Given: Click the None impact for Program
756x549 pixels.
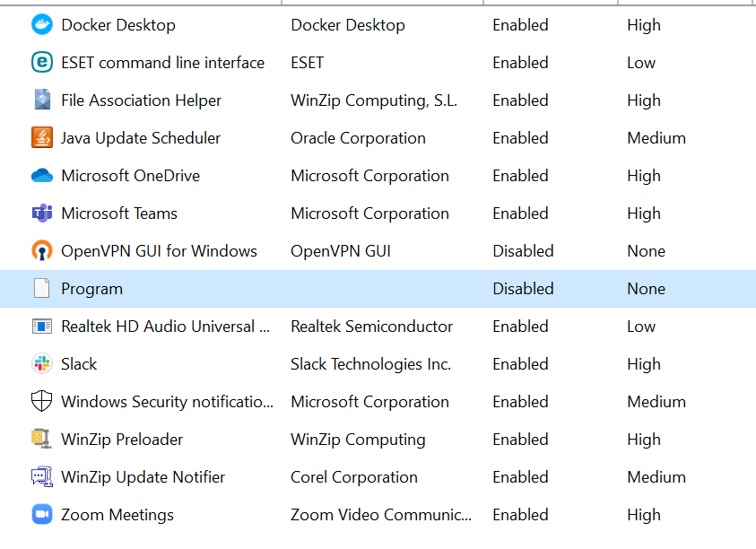Looking at the screenshot, I should coord(646,288).
